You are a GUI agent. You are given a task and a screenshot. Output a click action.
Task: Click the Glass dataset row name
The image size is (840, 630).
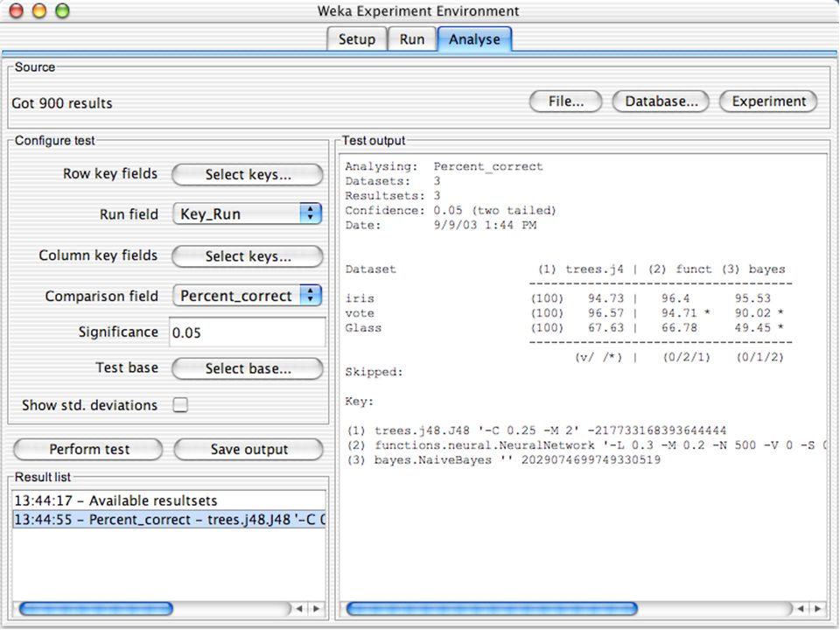pyautogui.click(x=363, y=327)
